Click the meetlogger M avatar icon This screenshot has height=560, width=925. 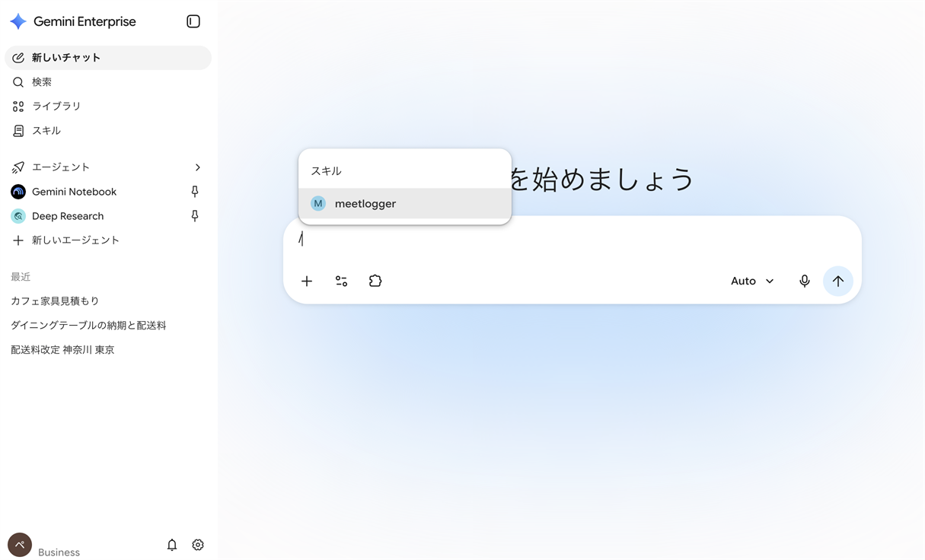[x=318, y=204]
